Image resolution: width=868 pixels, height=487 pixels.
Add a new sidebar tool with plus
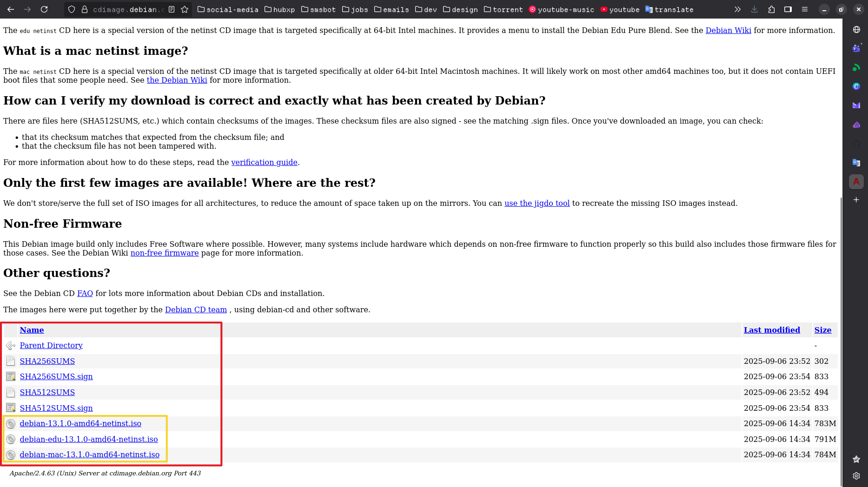(x=856, y=200)
